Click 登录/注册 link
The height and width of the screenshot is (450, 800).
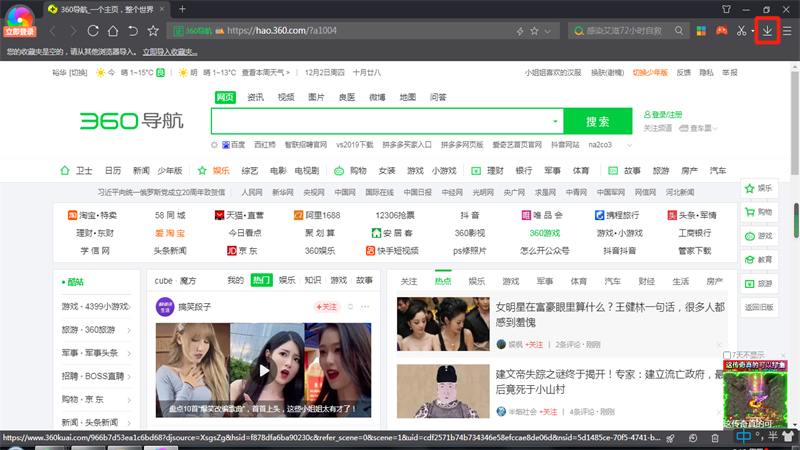(x=663, y=114)
